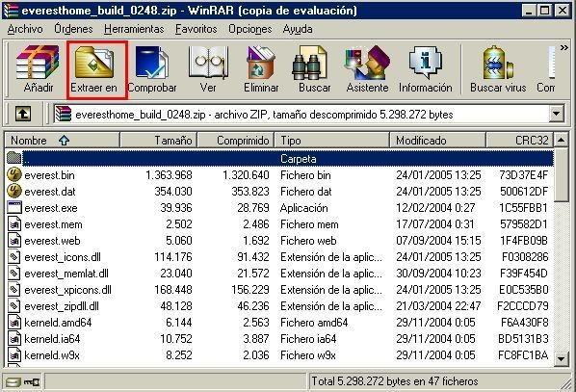Sort by Nombre column header
Viewport: 576px width, 392px height.
pyautogui.click(x=63, y=141)
